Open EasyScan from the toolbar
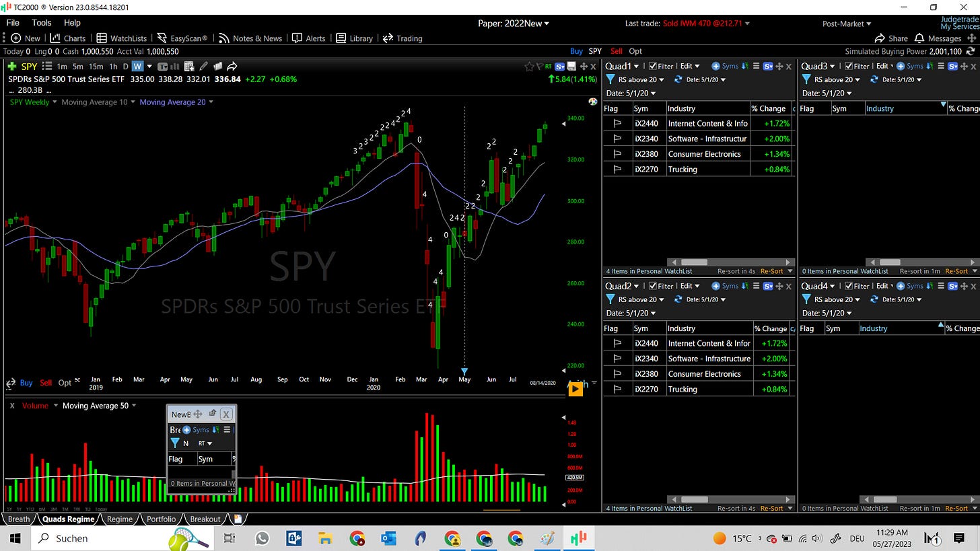980x551 pixels. [182, 38]
